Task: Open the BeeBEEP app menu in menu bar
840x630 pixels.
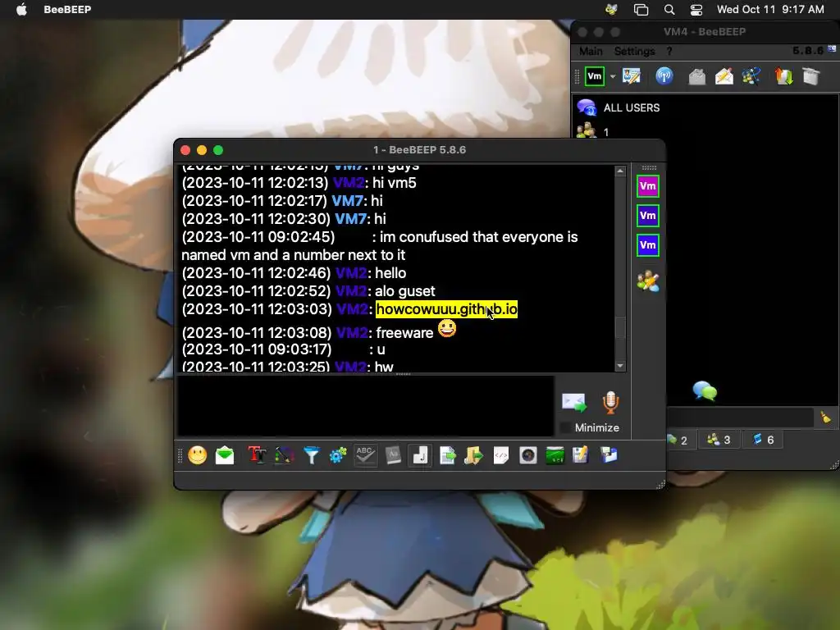Action: click(67, 9)
